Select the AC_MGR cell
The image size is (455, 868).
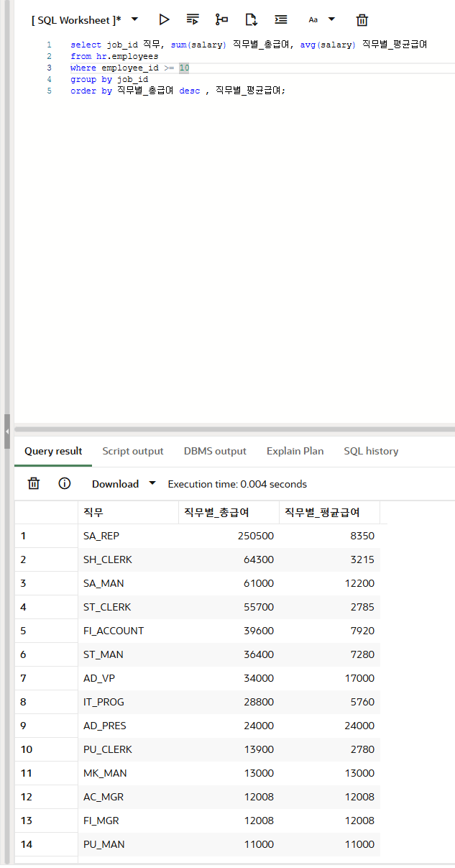[x=128, y=797]
